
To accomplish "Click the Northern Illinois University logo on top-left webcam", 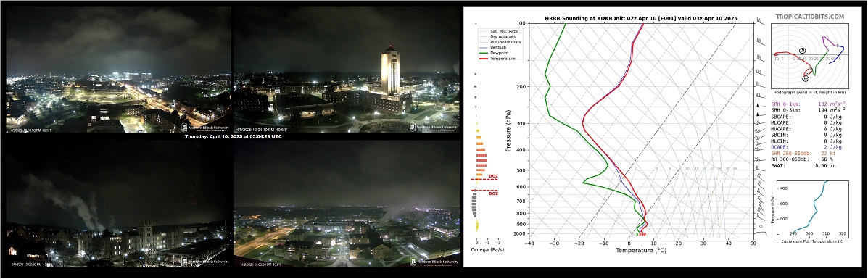I will coord(206,127).
